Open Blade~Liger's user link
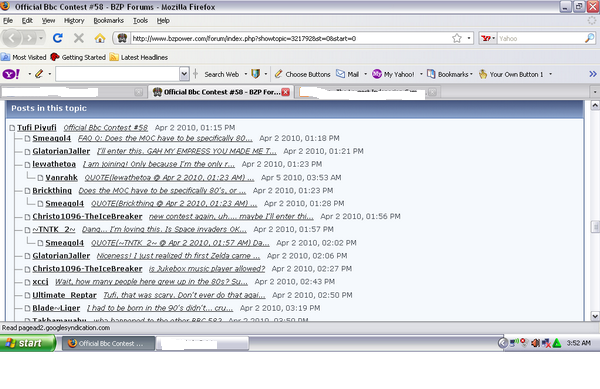Screen dimensions: 600x389 pos(56,308)
